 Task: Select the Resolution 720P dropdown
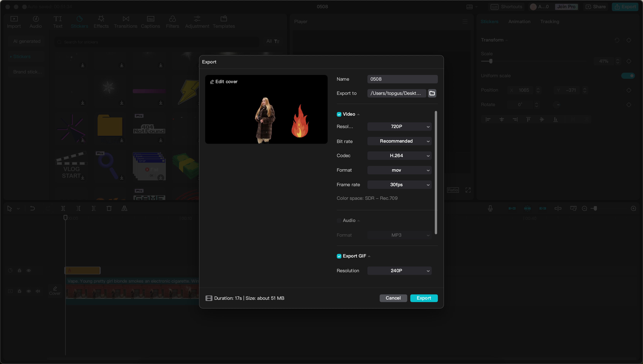[399, 127]
